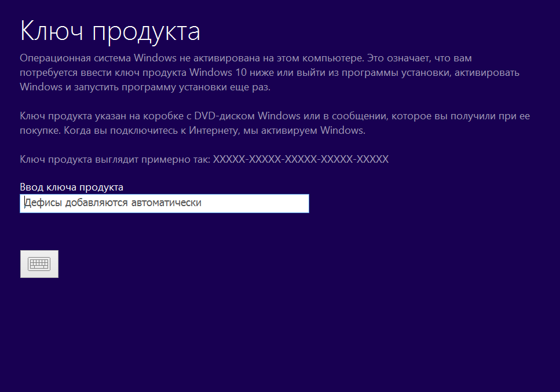This screenshot has height=392, width=560.
Task: Click paragraph starting 'Операционная система Windows'
Action: (x=270, y=72)
